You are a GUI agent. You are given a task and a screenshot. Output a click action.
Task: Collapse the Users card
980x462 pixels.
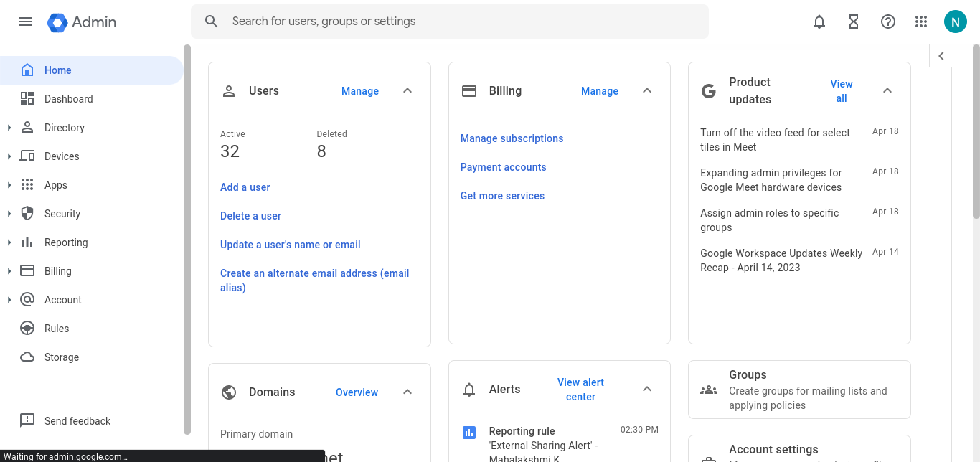click(407, 91)
